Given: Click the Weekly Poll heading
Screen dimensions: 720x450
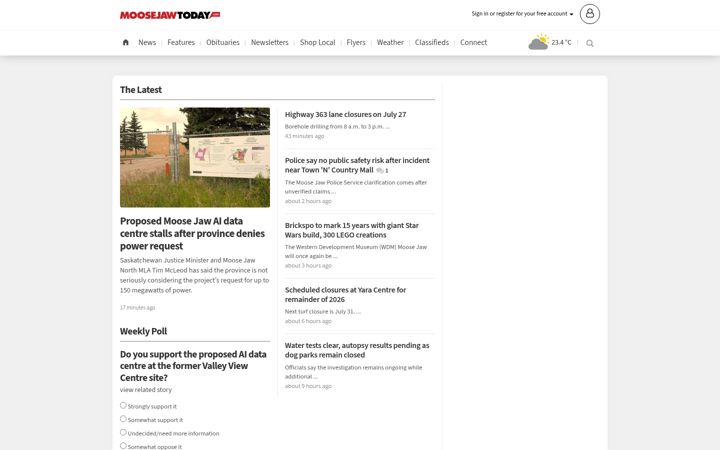Looking at the screenshot, I should click(143, 331).
